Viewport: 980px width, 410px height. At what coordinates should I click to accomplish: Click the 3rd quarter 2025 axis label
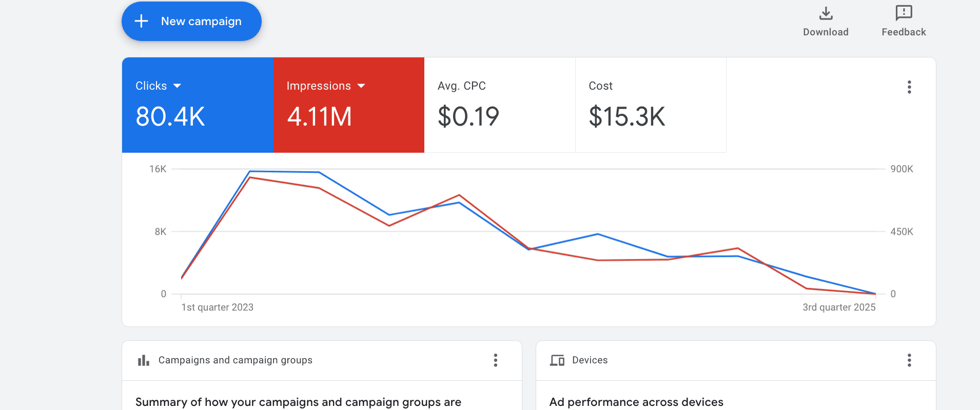[839, 307]
